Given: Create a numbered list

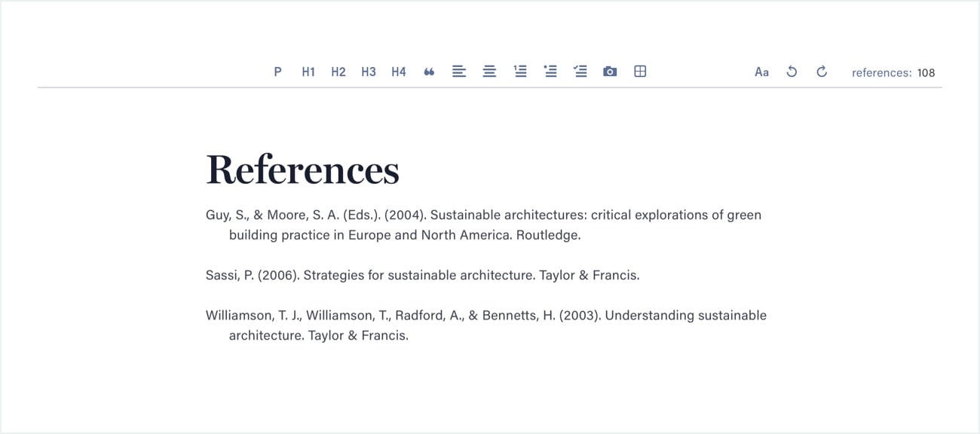Looking at the screenshot, I should 519,71.
